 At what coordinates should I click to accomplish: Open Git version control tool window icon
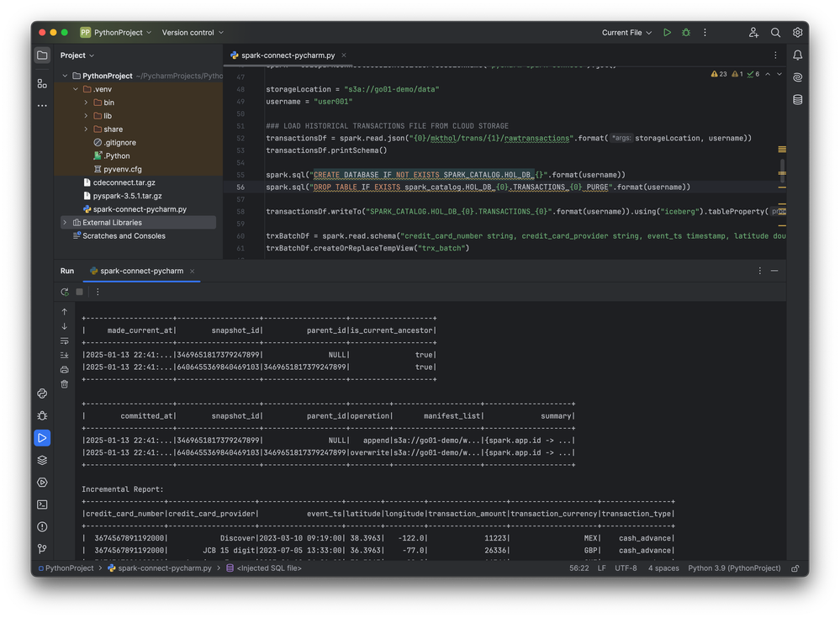[x=42, y=549]
